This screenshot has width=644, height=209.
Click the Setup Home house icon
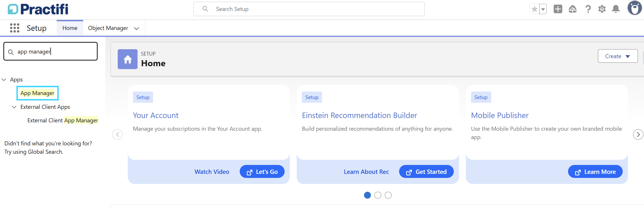[127, 59]
